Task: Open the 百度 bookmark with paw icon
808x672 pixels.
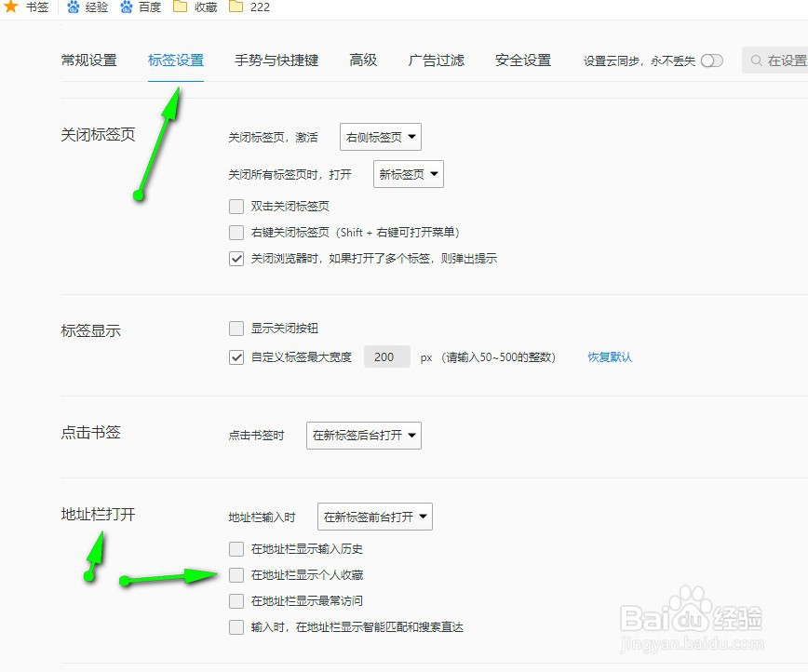Action: 140,7
